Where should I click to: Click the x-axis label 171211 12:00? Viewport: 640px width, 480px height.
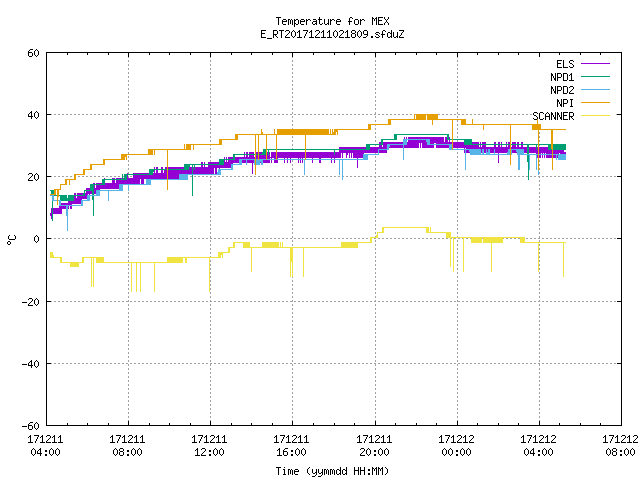tap(209, 446)
